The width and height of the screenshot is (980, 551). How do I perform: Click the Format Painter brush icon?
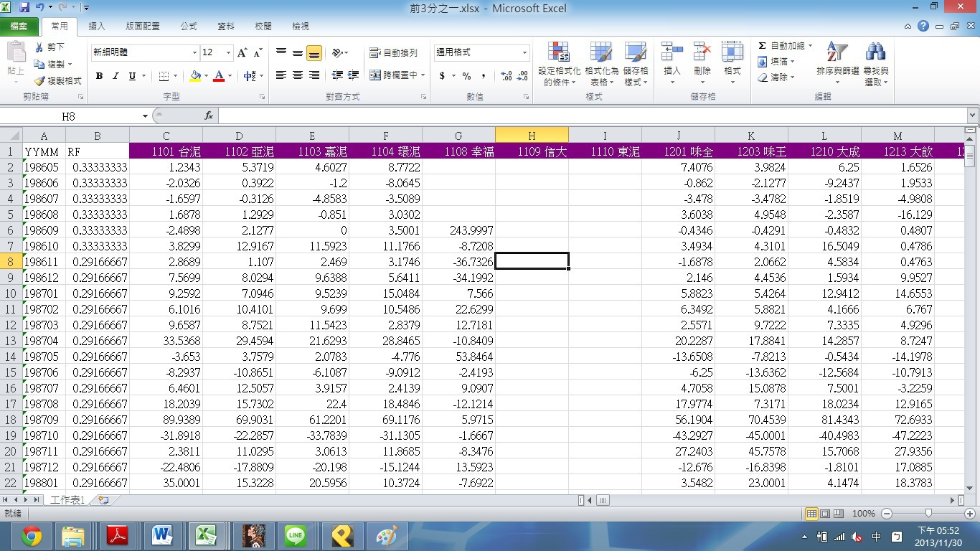click(40, 81)
